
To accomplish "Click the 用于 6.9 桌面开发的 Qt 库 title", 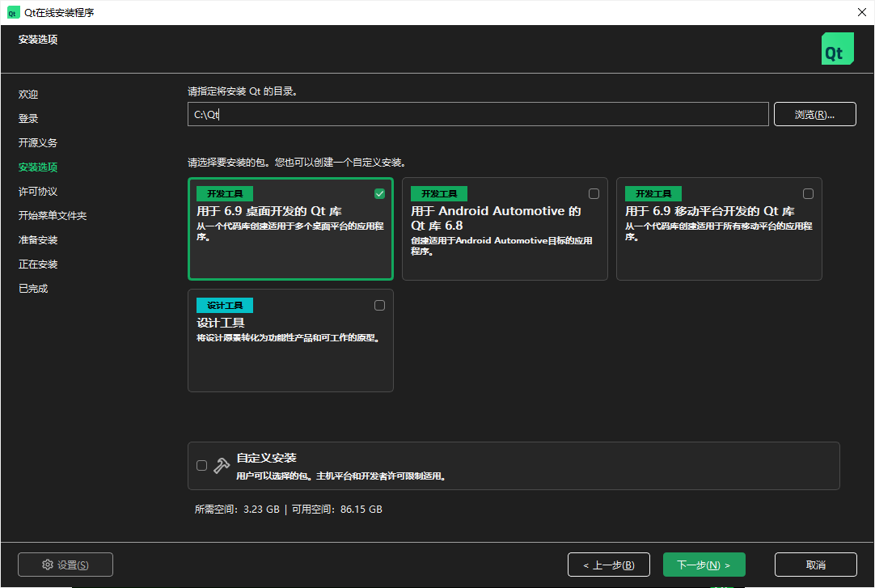I will tap(269, 211).
